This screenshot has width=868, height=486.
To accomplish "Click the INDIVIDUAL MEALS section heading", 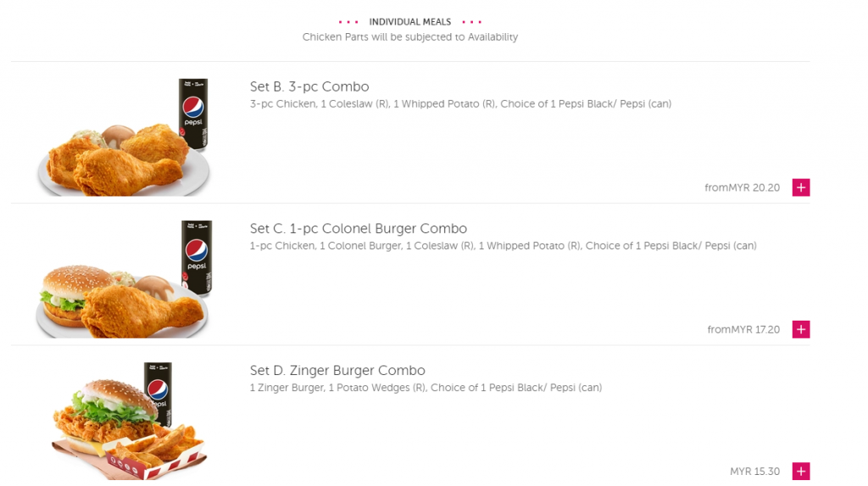I will [410, 21].
